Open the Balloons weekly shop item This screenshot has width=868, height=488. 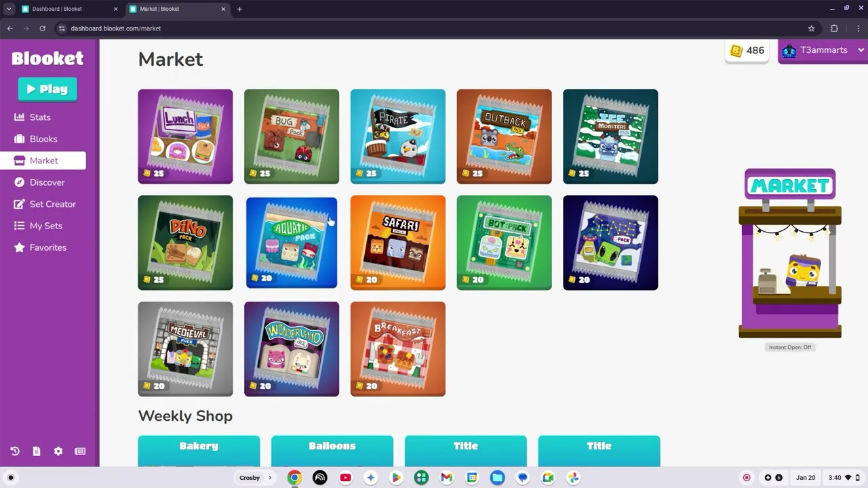coord(332,451)
